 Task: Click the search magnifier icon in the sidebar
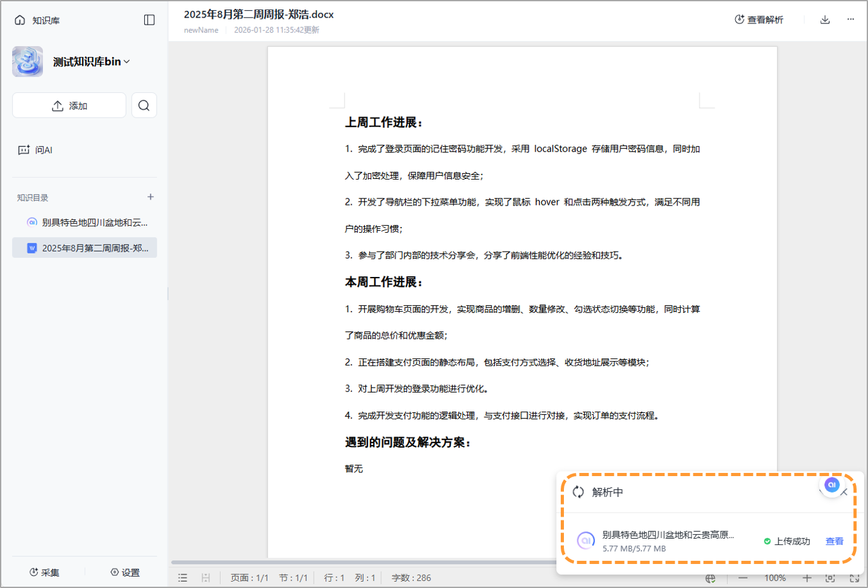[x=144, y=105]
